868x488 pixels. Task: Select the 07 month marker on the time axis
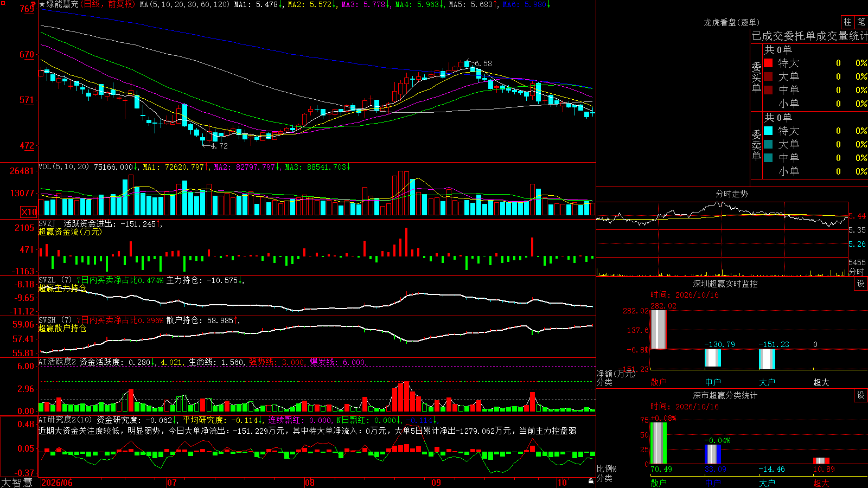pyautogui.click(x=172, y=483)
